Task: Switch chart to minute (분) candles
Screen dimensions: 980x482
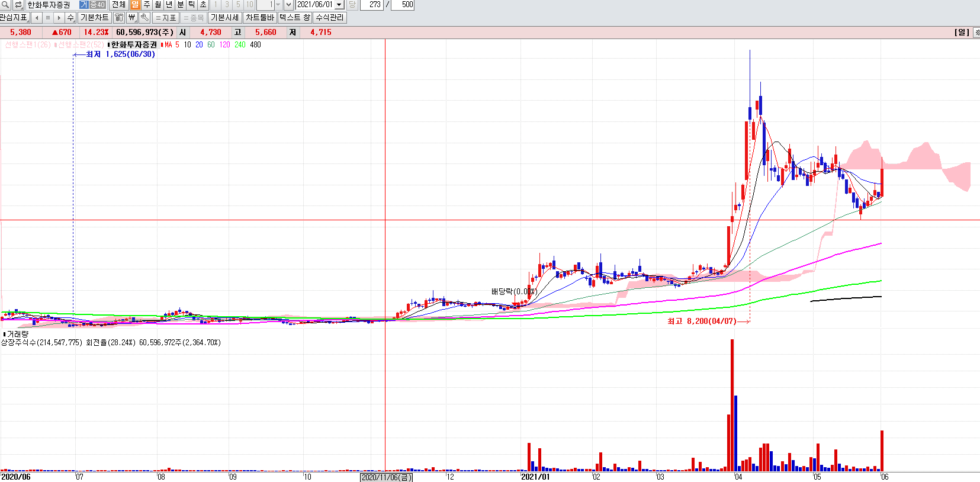Action: (x=180, y=4)
